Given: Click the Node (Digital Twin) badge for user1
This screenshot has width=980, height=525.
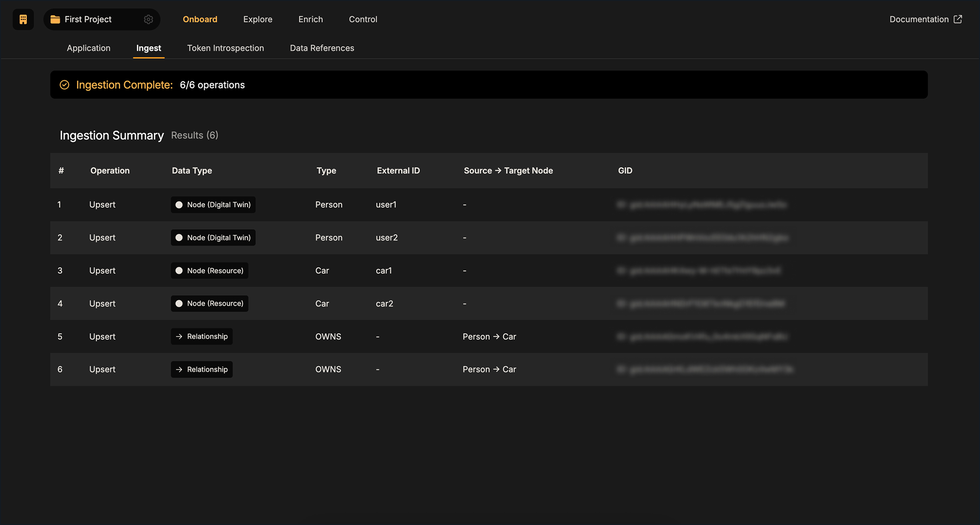Looking at the screenshot, I should (x=213, y=205).
